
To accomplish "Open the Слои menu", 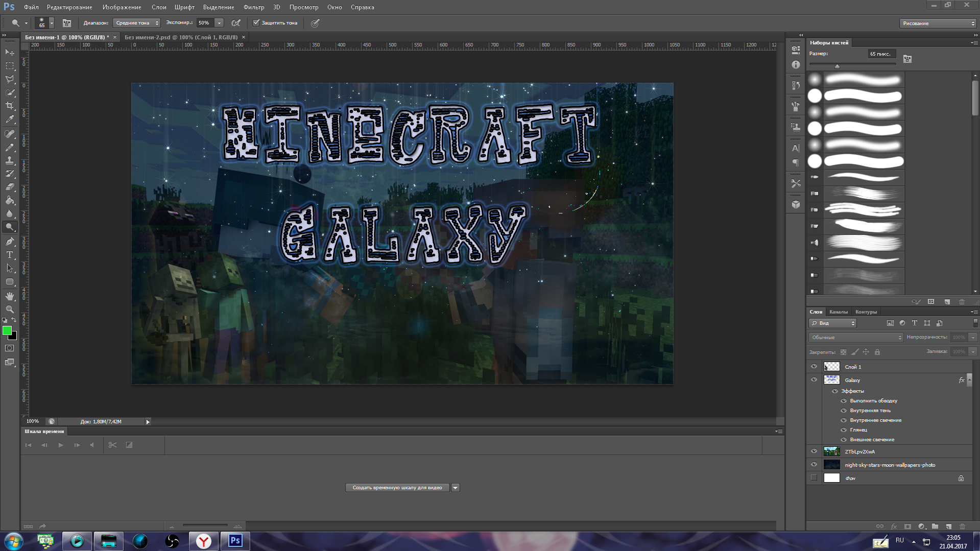I will (159, 7).
